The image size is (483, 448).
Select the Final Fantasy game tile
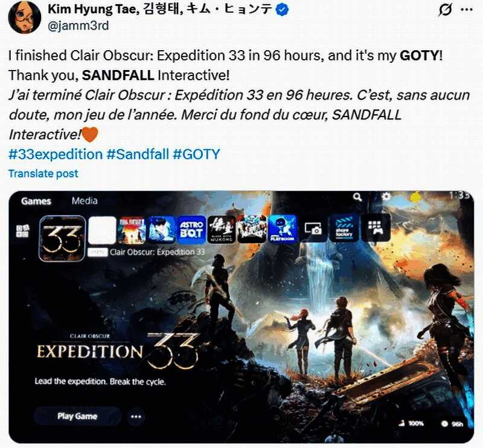[x=132, y=230]
